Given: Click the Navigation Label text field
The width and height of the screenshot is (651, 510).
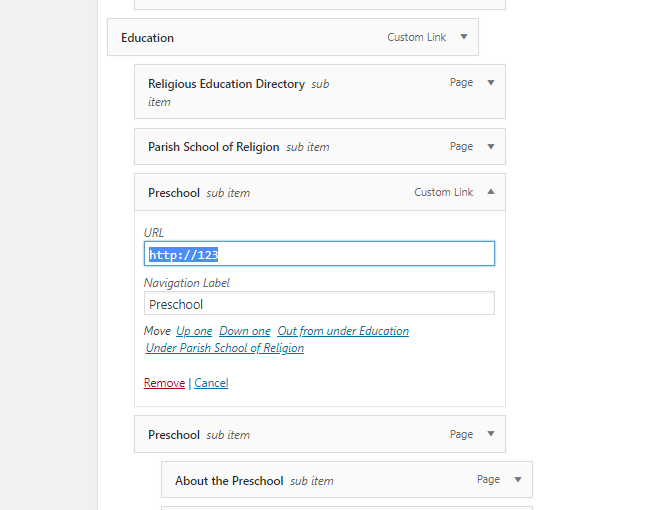Looking at the screenshot, I should pos(319,304).
